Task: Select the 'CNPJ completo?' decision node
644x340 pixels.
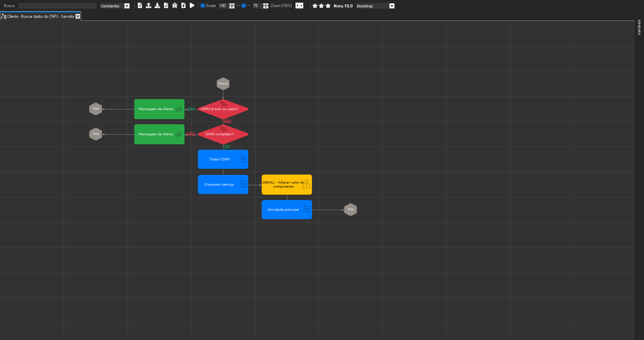Action: [x=223, y=134]
